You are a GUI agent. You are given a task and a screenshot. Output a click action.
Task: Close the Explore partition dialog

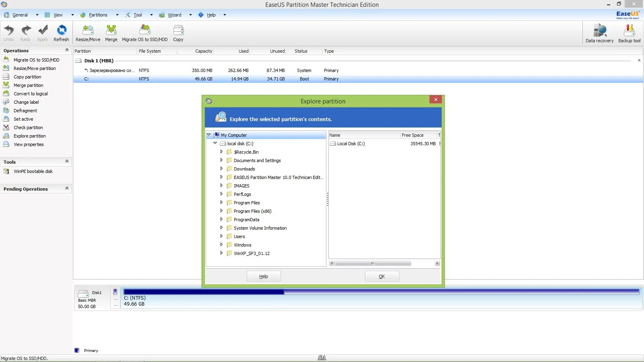click(436, 99)
